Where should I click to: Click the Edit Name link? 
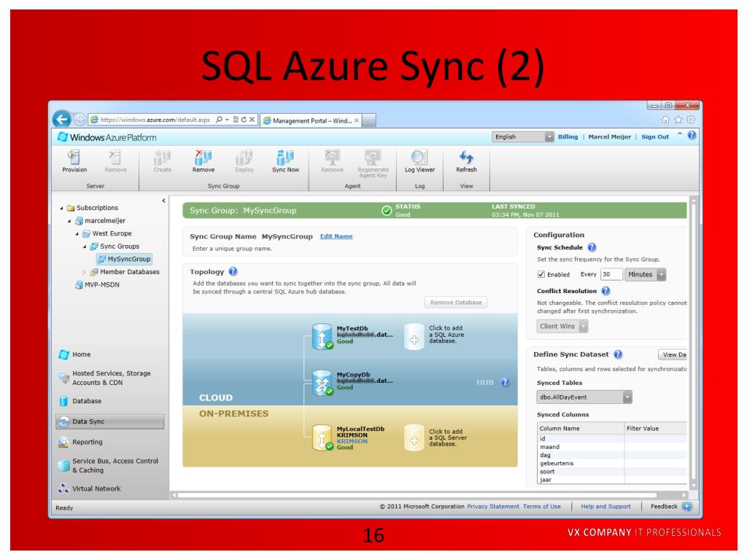[336, 236]
